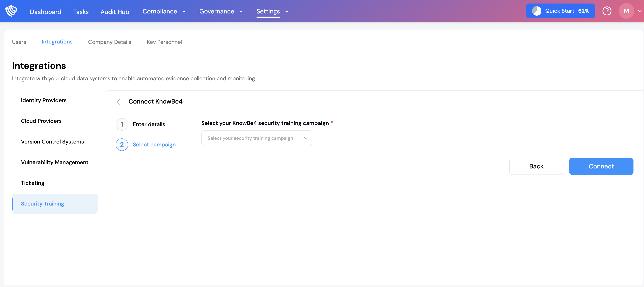Screen dimensions: 644x287
Task: Click the Governance menu label
Action: 216,12
